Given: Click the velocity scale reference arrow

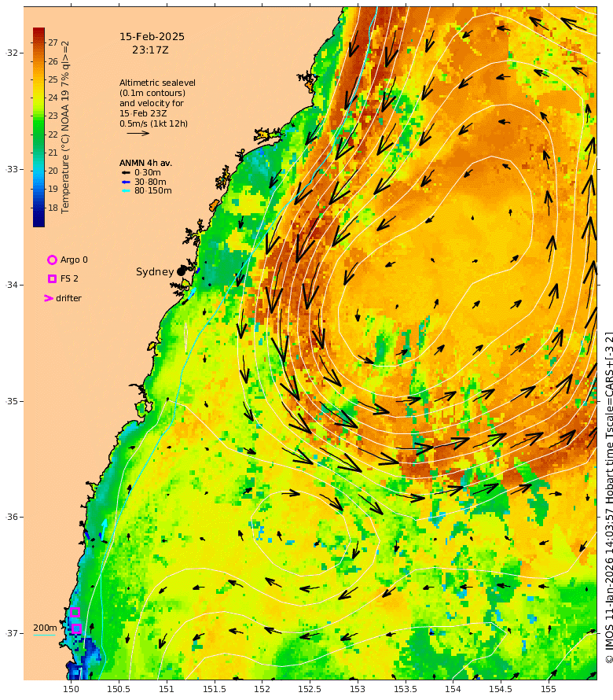Looking at the screenshot, I should point(138,133).
